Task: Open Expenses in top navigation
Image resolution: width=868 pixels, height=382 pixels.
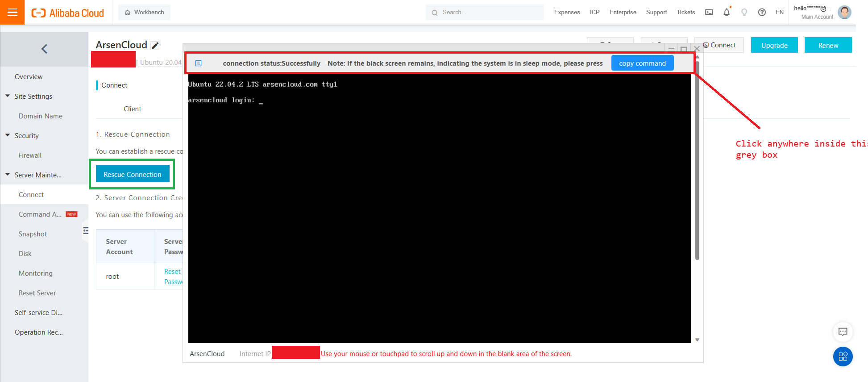Action: tap(567, 13)
